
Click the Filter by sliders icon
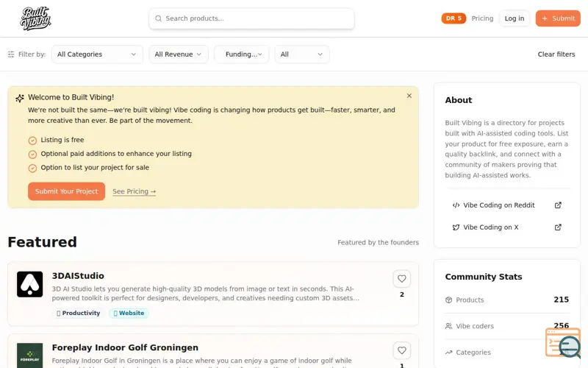(x=11, y=54)
